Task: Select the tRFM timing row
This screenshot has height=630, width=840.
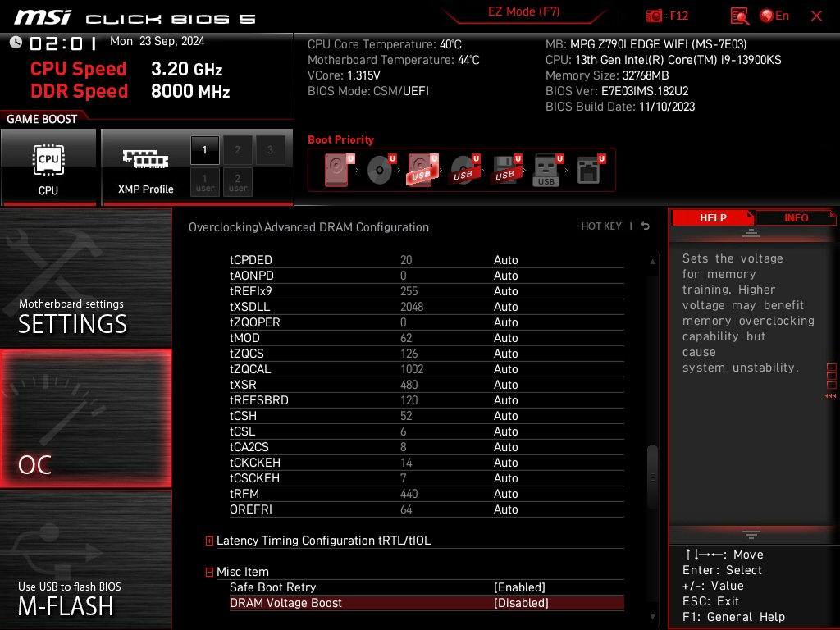Action: [x=427, y=493]
